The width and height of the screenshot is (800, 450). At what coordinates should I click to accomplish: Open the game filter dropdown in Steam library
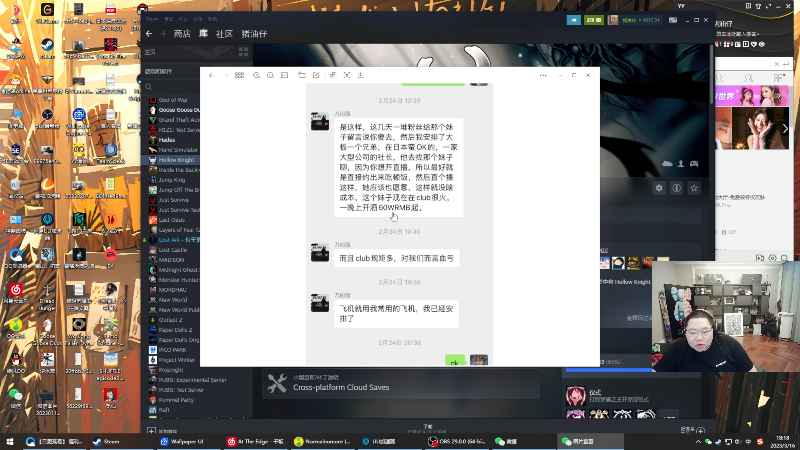(172, 71)
